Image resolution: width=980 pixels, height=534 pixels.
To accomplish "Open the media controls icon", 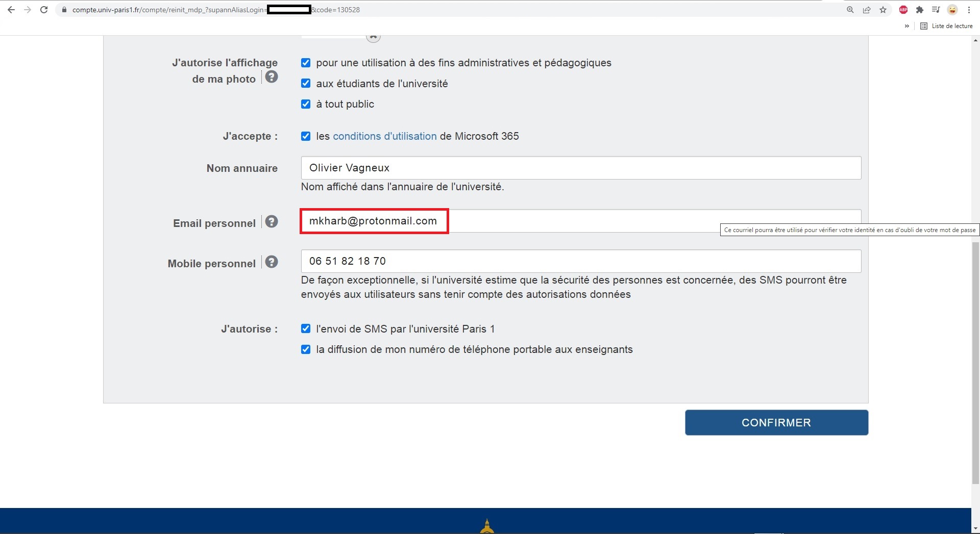I will pos(936,10).
